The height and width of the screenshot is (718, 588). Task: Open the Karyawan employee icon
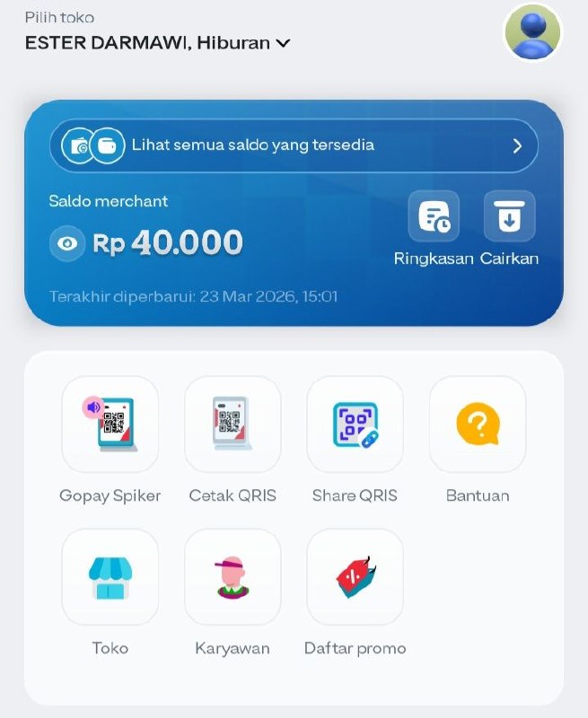[233, 577]
